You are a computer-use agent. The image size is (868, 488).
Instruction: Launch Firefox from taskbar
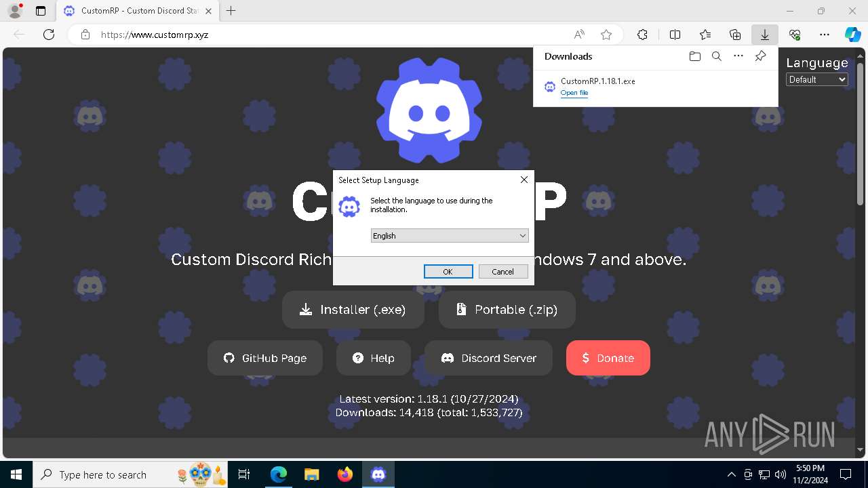coord(344,474)
